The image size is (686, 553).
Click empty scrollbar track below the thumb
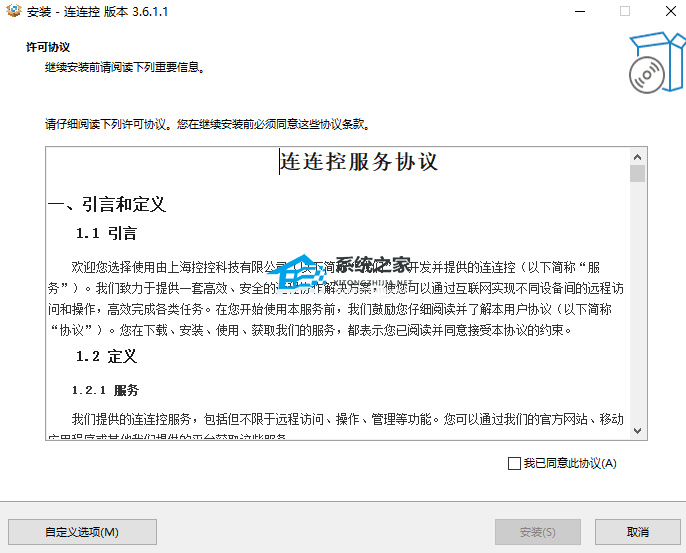coord(637,302)
